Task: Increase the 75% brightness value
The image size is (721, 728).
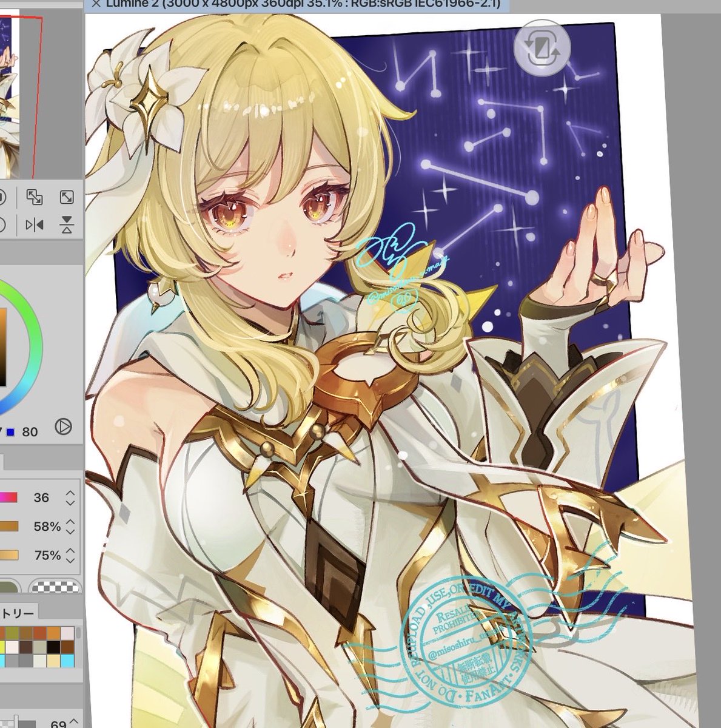Action: [70, 550]
